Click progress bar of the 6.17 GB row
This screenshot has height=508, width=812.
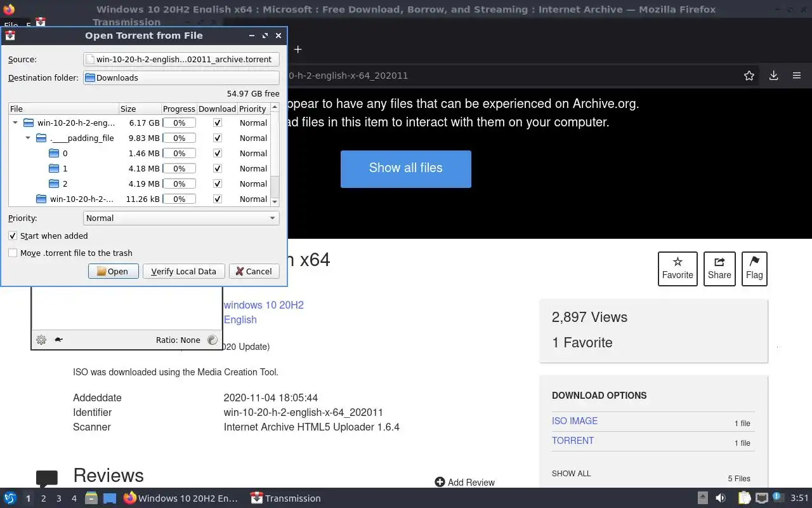coord(180,123)
